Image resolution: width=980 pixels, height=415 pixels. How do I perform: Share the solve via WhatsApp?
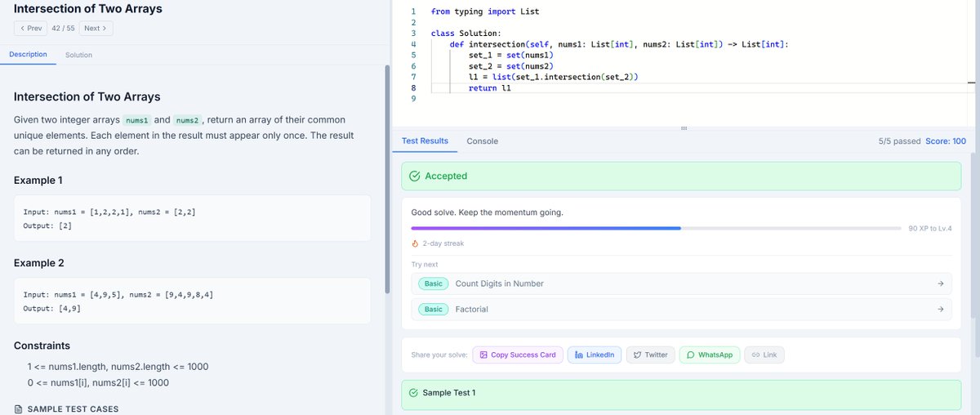710,355
